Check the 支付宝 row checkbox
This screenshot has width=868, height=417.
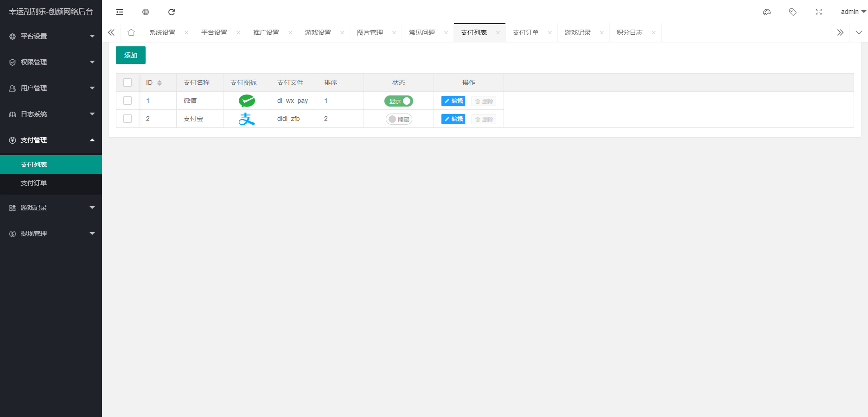(x=128, y=119)
